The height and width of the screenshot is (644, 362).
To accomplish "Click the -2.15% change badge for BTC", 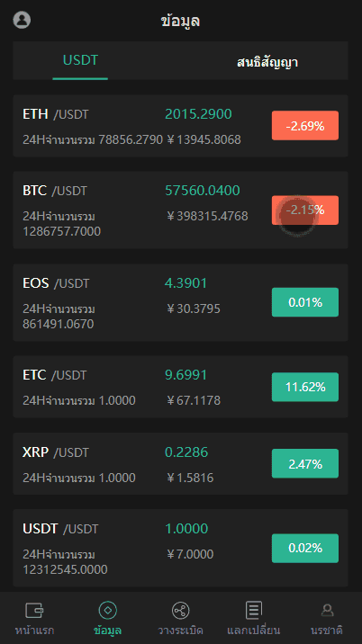I will pyautogui.click(x=305, y=210).
